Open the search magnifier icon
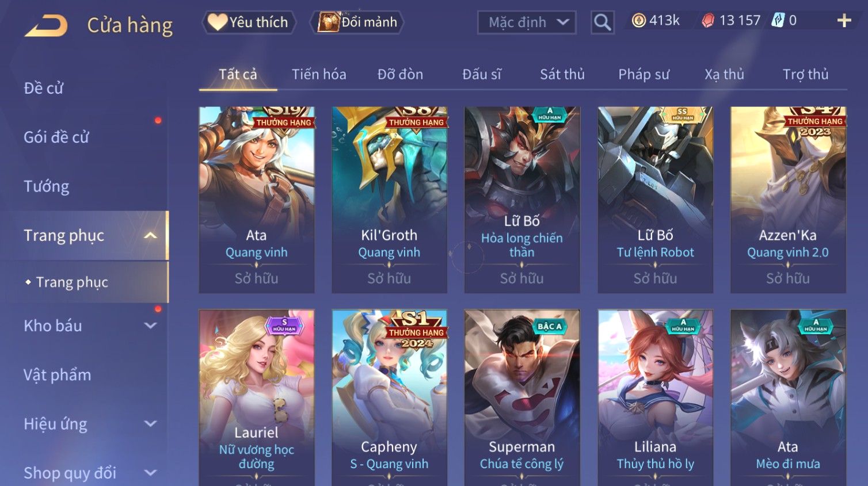 (x=602, y=22)
